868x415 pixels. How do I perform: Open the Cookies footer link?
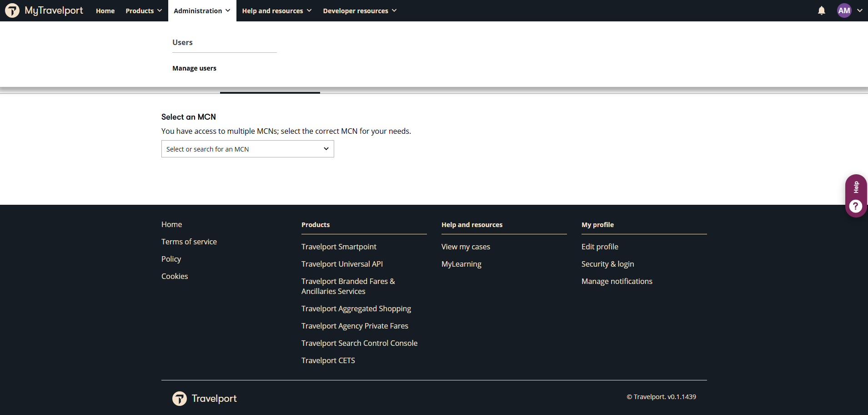[x=175, y=276]
